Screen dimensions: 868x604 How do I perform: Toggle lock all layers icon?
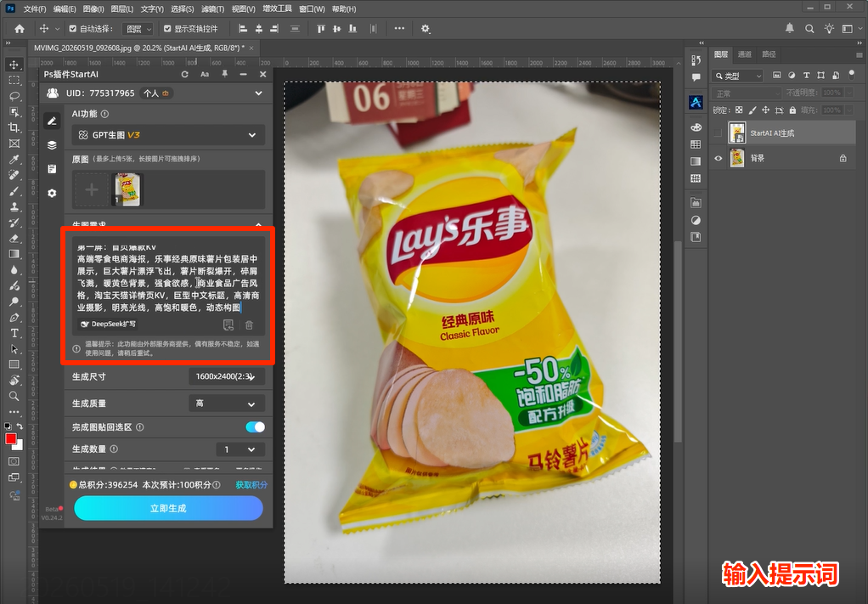[x=792, y=110]
